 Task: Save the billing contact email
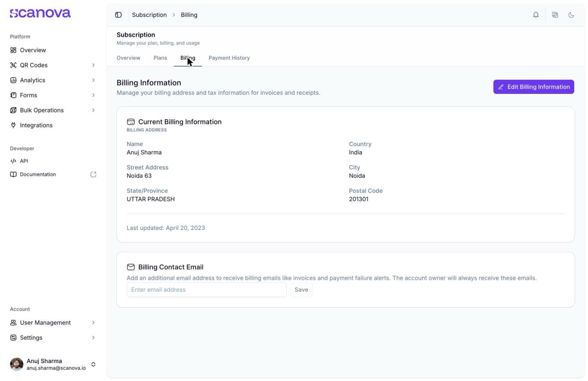pos(301,290)
